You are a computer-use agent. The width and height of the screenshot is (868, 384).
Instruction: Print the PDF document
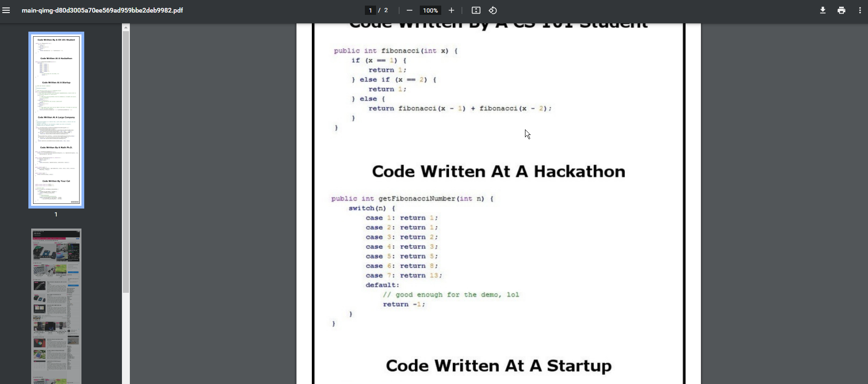tap(841, 10)
